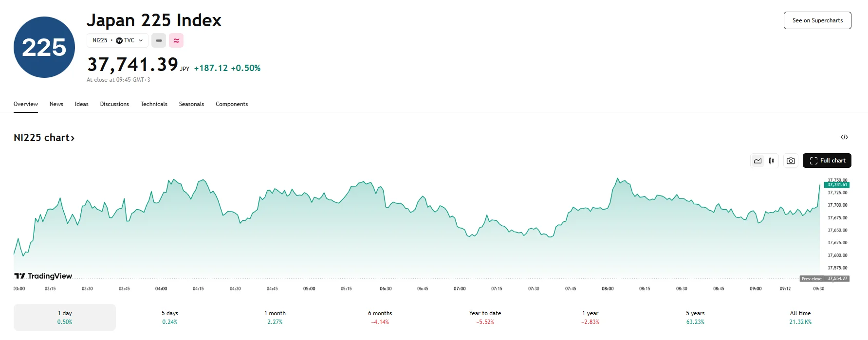Click the embed code icon
868x340 pixels.
pos(844,137)
